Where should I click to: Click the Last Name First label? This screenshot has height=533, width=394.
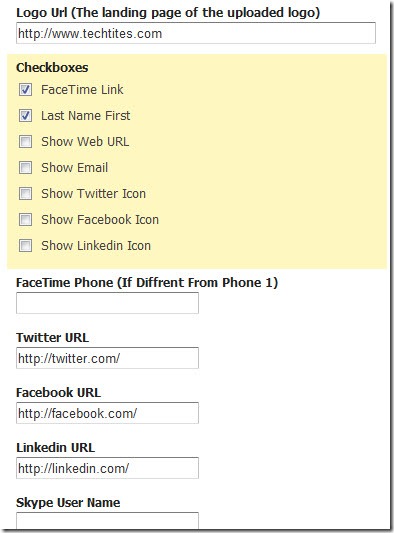[86, 116]
